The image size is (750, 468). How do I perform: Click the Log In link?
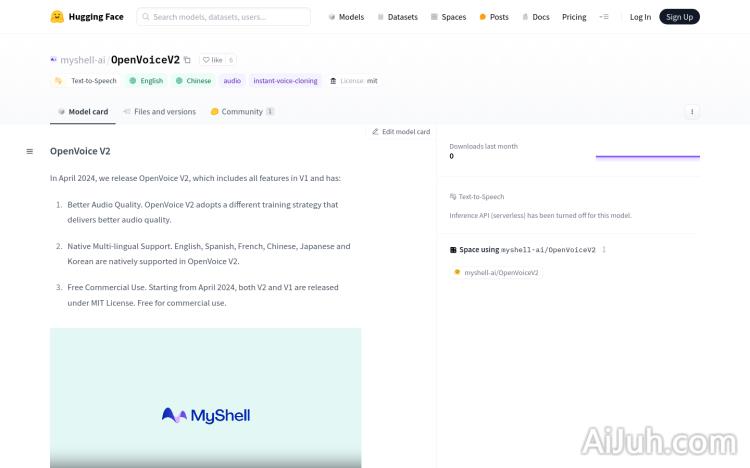click(x=640, y=17)
